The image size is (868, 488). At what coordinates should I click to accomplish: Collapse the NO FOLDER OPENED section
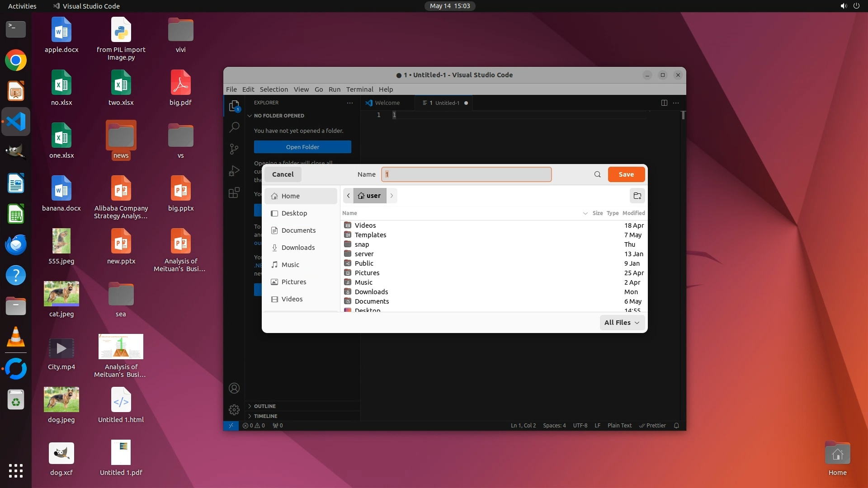coord(278,116)
